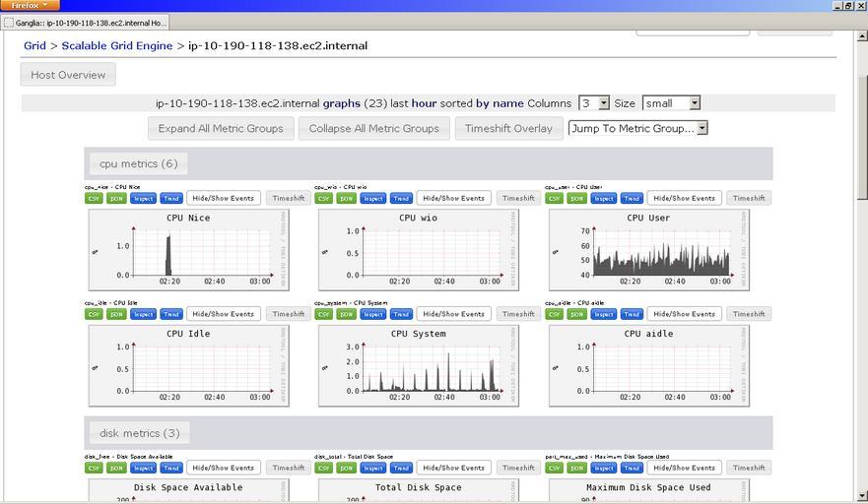The image size is (868, 504).
Task: Toggle Timeshift Overlay button
Action: (508, 128)
